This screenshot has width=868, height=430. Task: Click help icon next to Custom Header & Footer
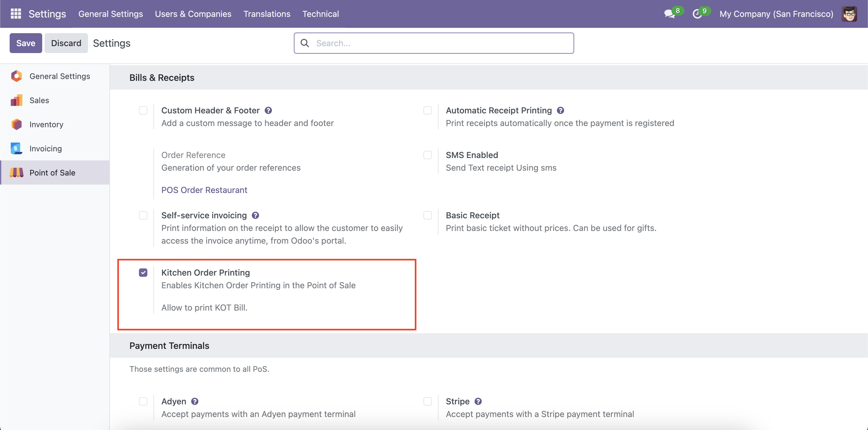(268, 110)
